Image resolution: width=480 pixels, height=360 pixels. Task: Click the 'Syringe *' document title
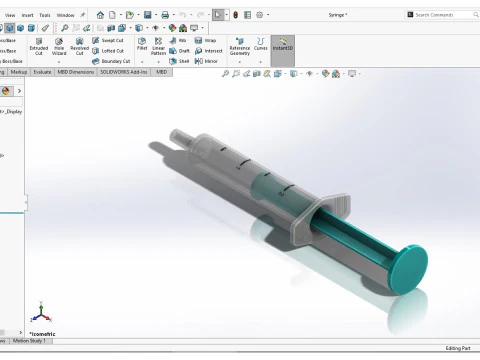[x=338, y=15]
